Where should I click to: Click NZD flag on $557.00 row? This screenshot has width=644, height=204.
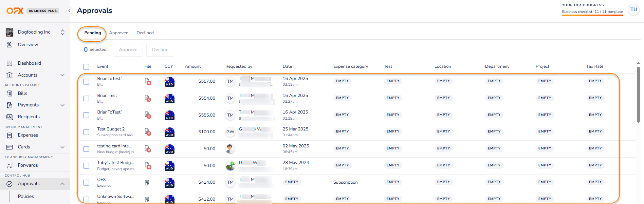click(169, 82)
